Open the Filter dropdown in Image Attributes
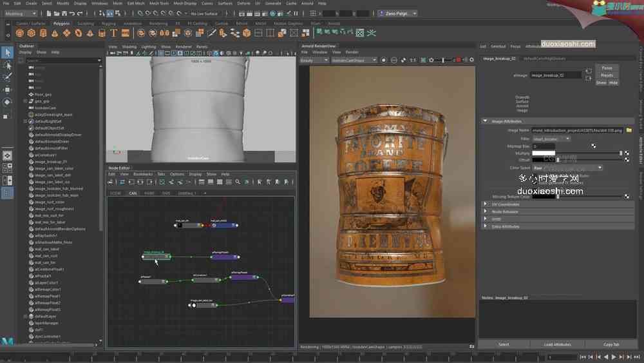 pyautogui.click(x=551, y=139)
